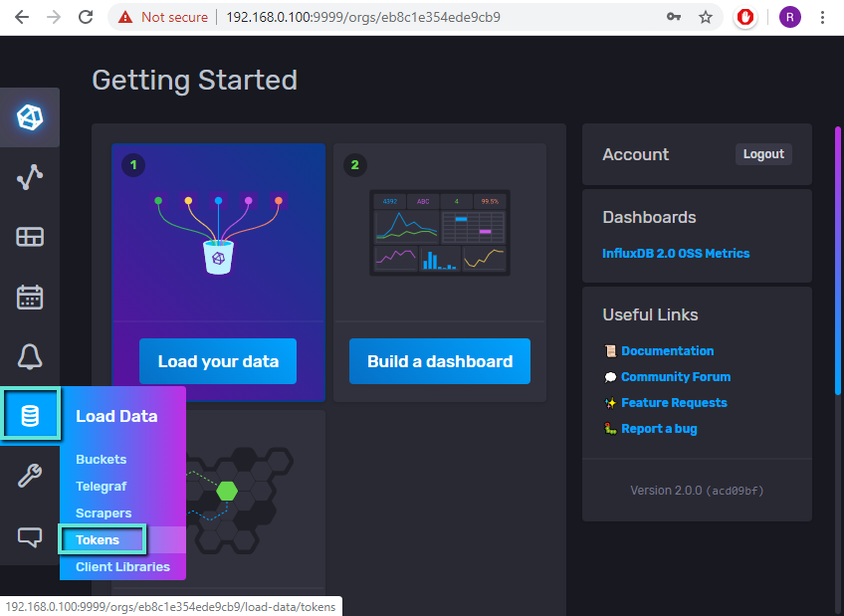Select Tokens in Load Data menu

click(98, 539)
